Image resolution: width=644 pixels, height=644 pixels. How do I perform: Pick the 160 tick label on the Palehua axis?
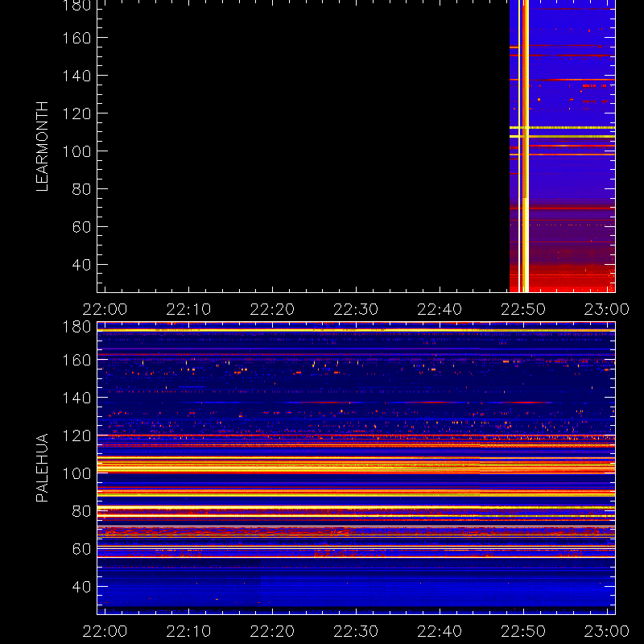point(76,360)
